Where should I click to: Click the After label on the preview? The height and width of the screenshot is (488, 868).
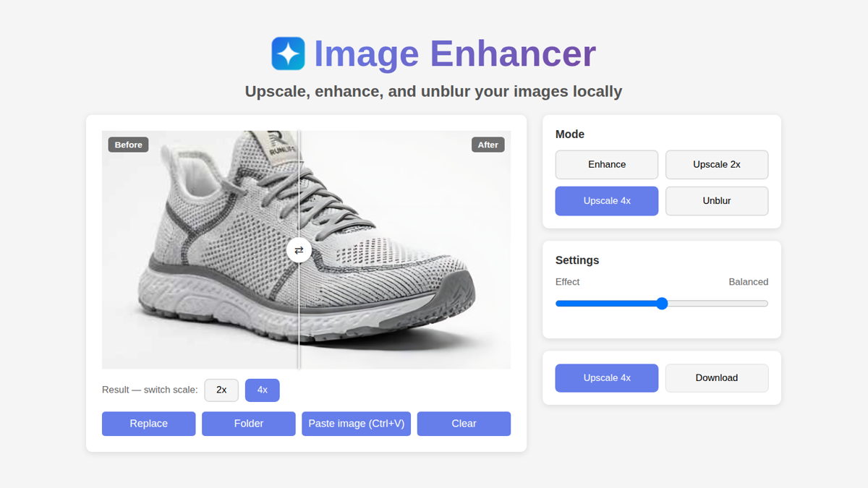coord(488,145)
